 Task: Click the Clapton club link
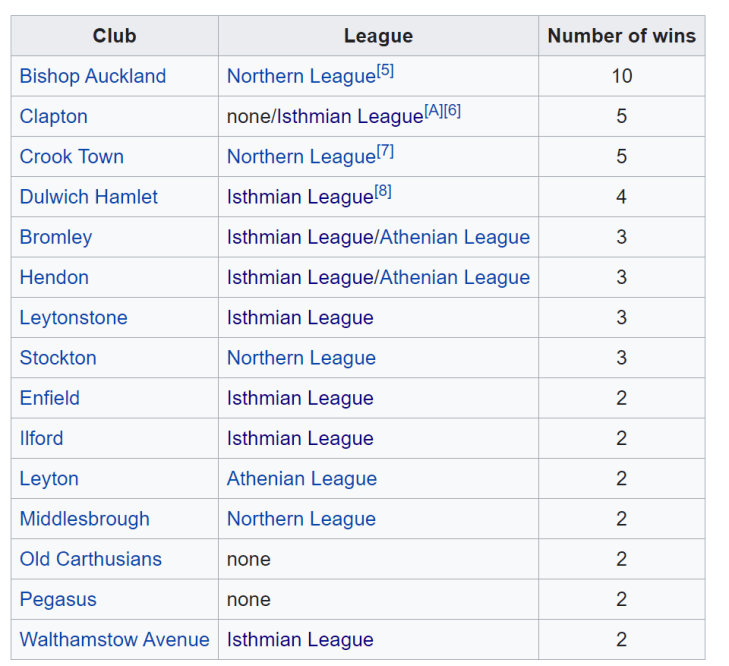click(54, 116)
